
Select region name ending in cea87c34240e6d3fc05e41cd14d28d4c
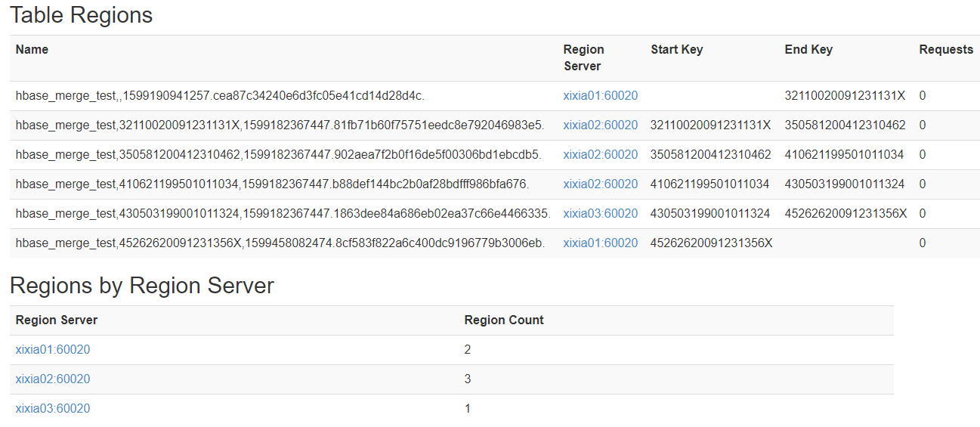(220, 96)
